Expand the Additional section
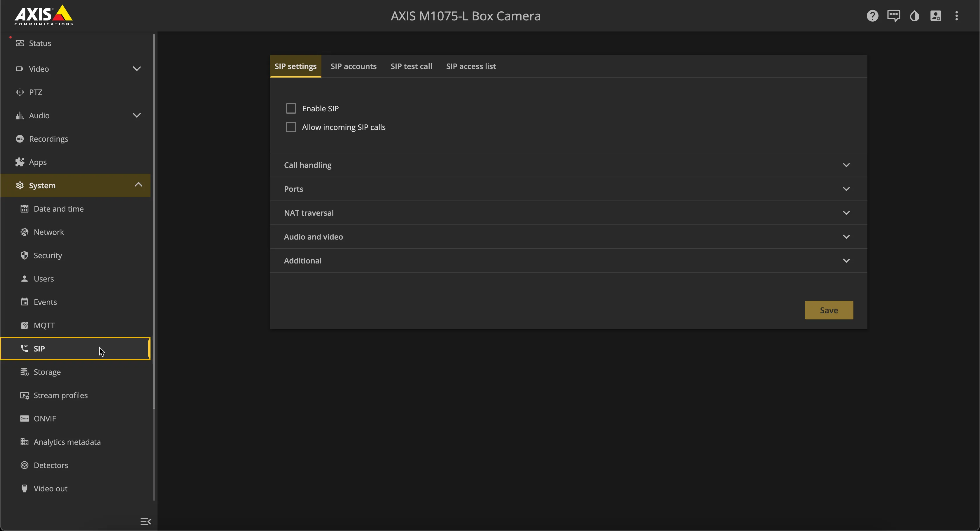 pyautogui.click(x=568, y=261)
